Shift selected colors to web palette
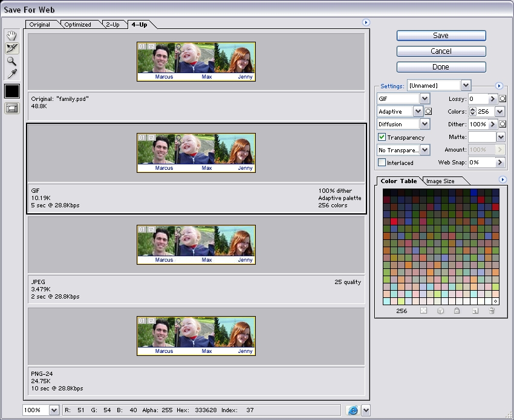This screenshot has width=514, height=420. click(440, 311)
